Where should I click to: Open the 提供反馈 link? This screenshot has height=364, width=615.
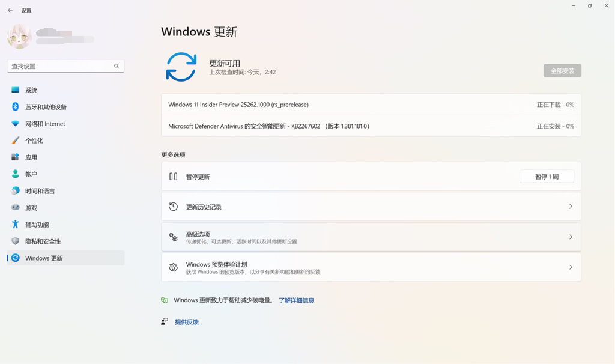[187, 322]
